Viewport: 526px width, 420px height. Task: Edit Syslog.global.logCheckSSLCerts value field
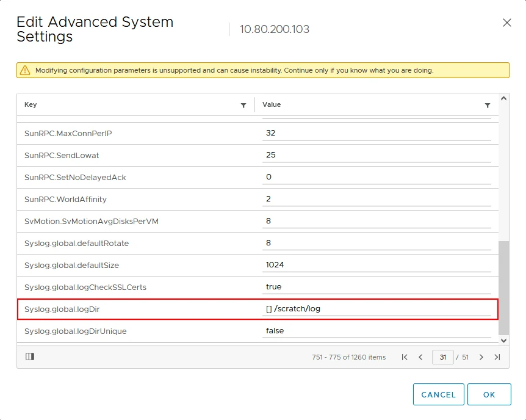[376, 287]
